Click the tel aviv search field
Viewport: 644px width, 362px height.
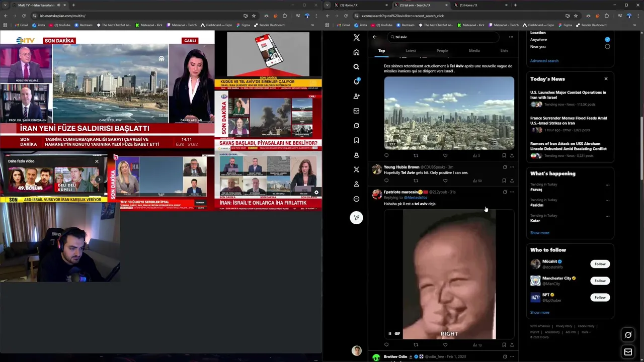tap(443, 37)
